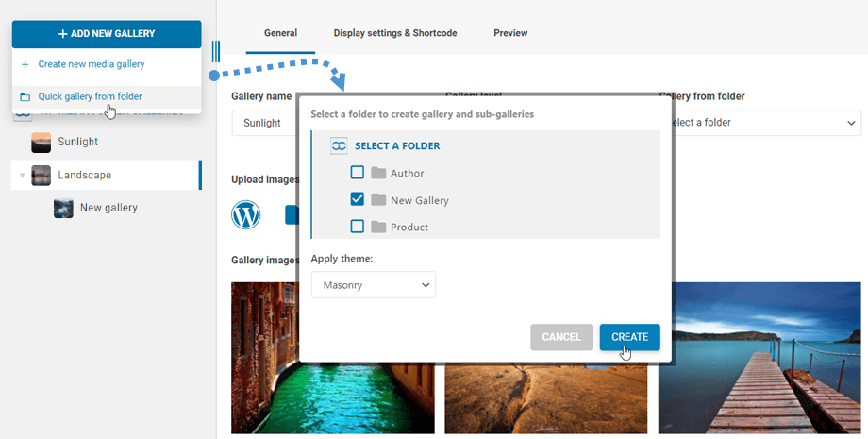Image resolution: width=868 pixels, height=439 pixels.
Task: Open the Gallery from folder dropdown
Action: click(x=760, y=123)
